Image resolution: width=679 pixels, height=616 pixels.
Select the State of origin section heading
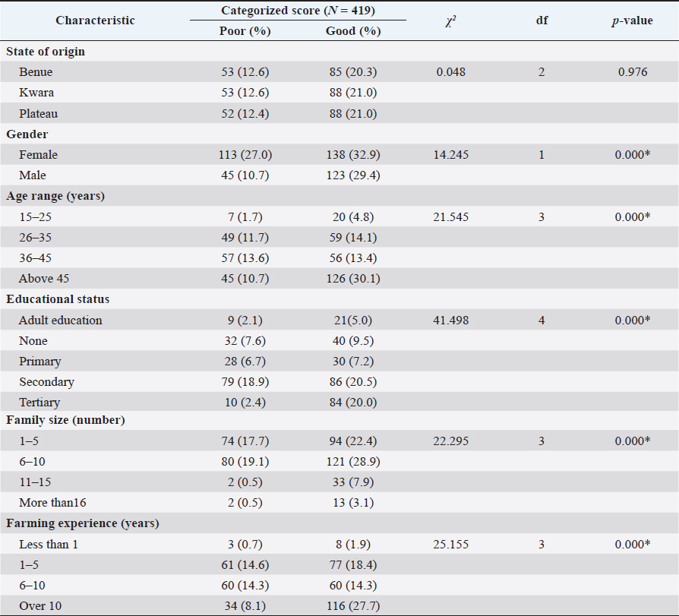pyautogui.click(x=46, y=52)
